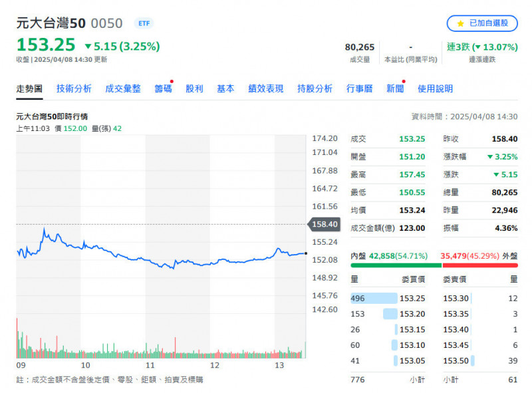Switch to the 新聞 tab
This screenshot has width=532, height=393.
coord(395,89)
